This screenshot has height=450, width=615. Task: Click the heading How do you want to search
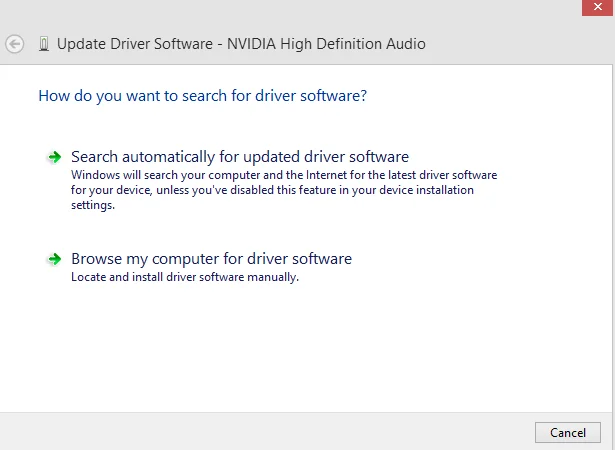[x=202, y=96]
